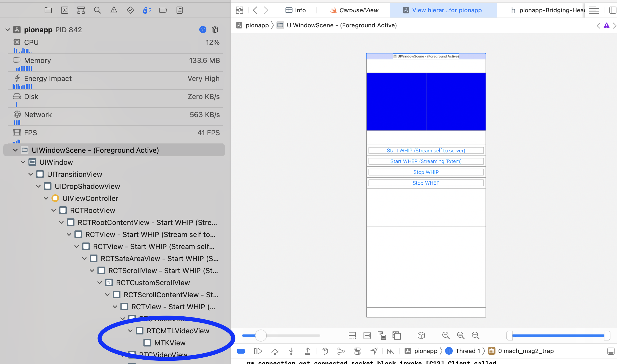Toggle Show Clipped Content button
617x364 pixels.
click(352, 335)
